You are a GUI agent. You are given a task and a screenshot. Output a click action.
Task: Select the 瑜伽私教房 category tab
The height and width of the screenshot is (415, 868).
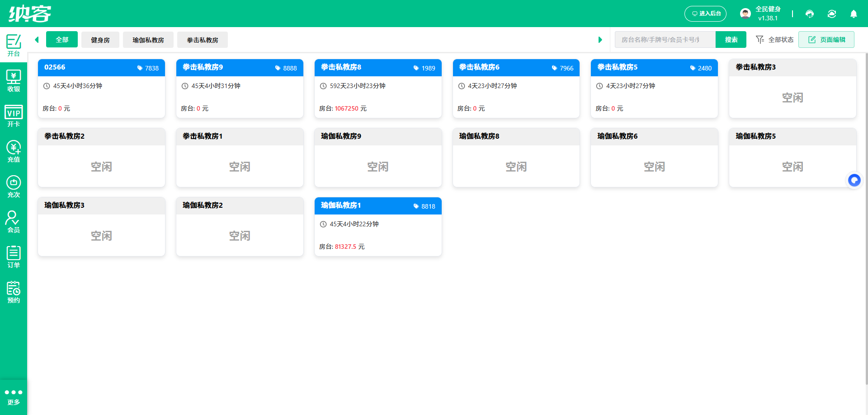pos(148,40)
